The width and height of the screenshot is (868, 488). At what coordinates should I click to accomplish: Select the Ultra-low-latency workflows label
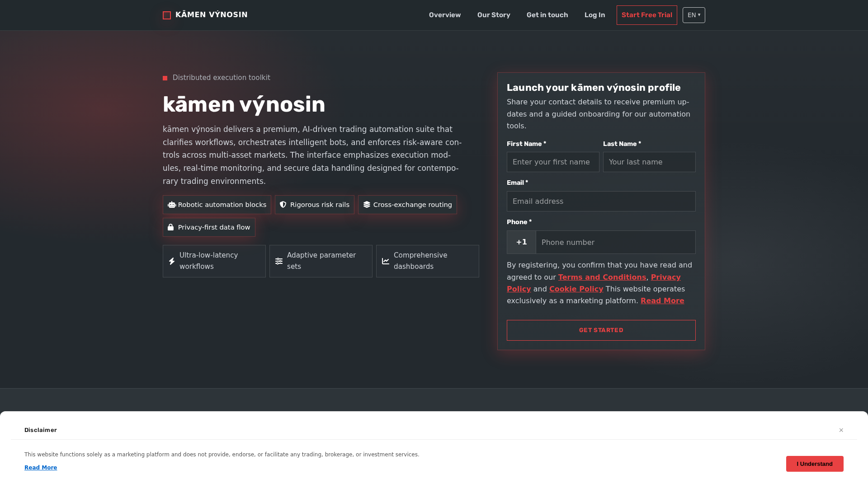[x=208, y=261]
